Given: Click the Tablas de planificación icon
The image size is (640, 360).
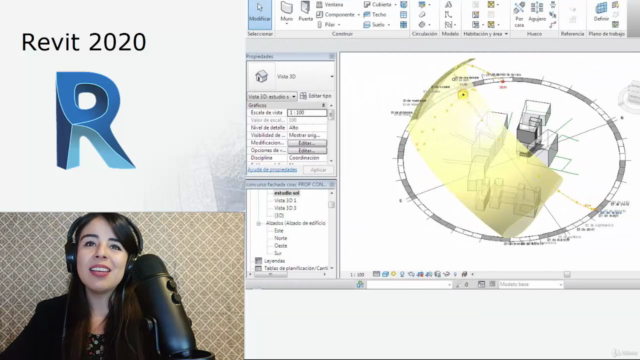Looking at the screenshot, I should 258,268.
